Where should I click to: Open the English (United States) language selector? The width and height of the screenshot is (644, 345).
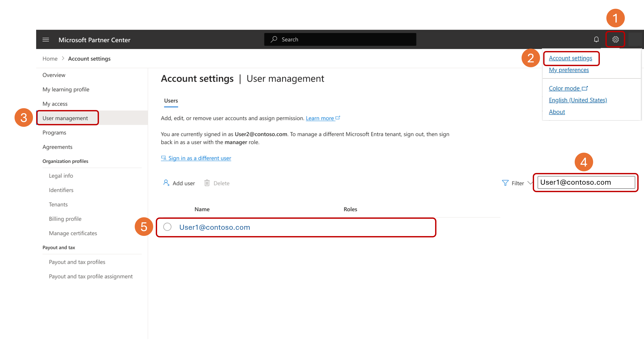(x=578, y=100)
